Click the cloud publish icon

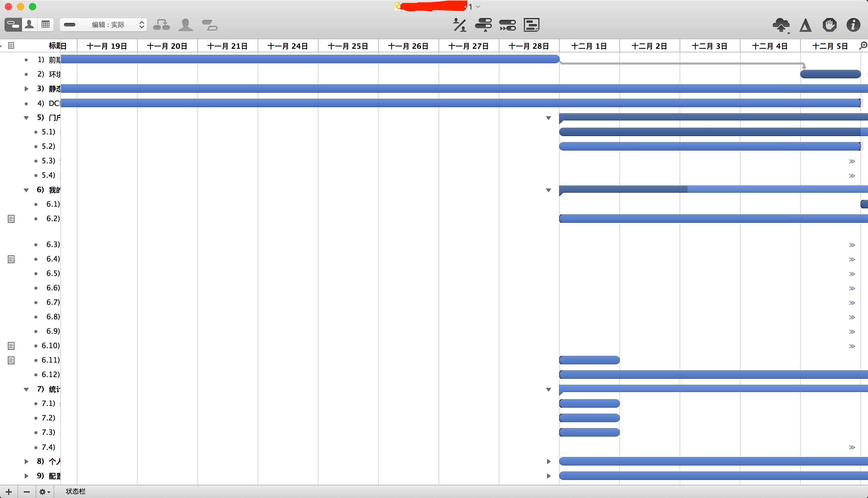click(x=781, y=25)
